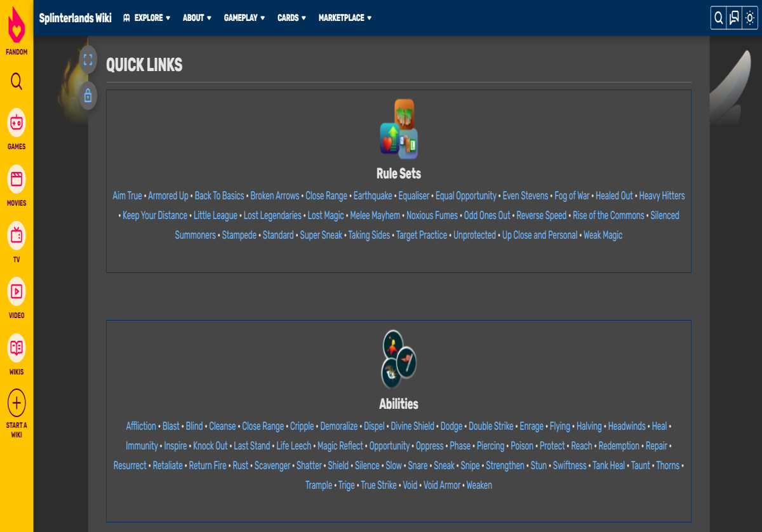
Task: Open the Resurrect ability link
Action: pyautogui.click(x=130, y=465)
